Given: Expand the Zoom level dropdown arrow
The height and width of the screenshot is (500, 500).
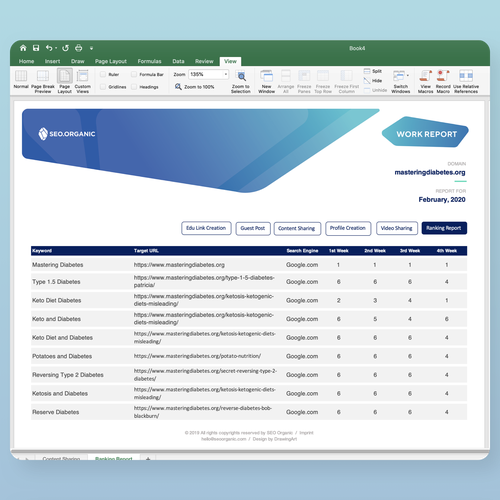Looking at the screenshot, I should click(x=226, y=74).
